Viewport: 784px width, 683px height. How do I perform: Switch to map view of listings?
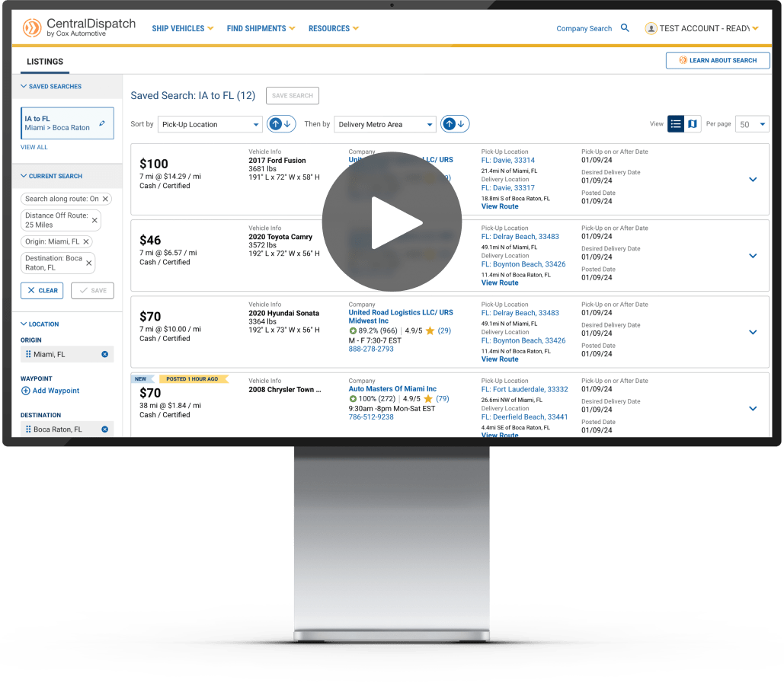pyautogui.click(x=692, y=123)
